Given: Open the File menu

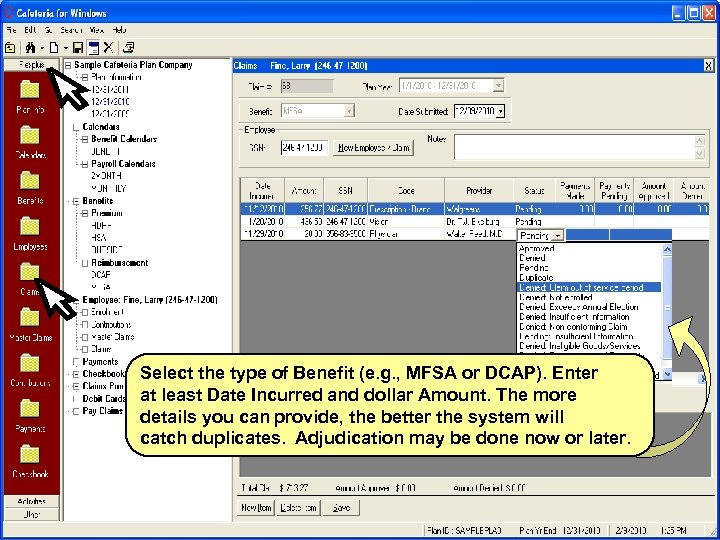Looking at the screenshot, I should (x=11, y=30).
